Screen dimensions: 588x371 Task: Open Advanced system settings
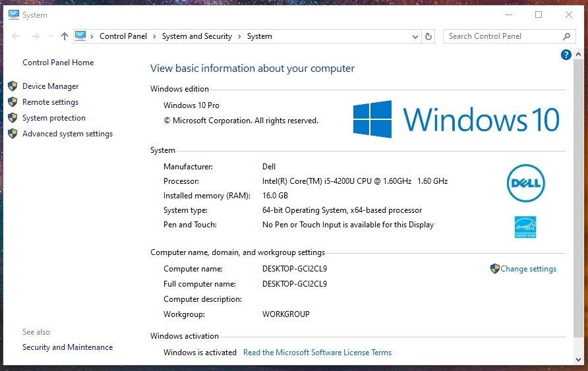[67, 134]
